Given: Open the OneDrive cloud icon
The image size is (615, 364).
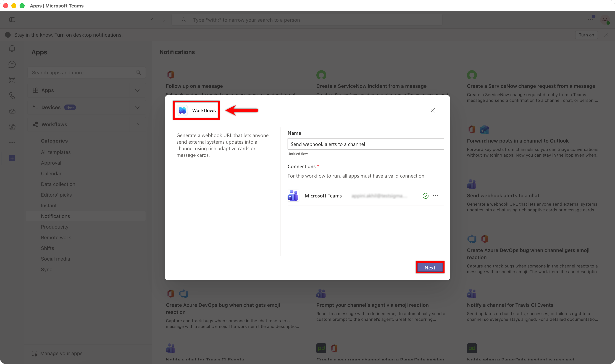Looking at the screenshot, I should [x=12, y=111].
